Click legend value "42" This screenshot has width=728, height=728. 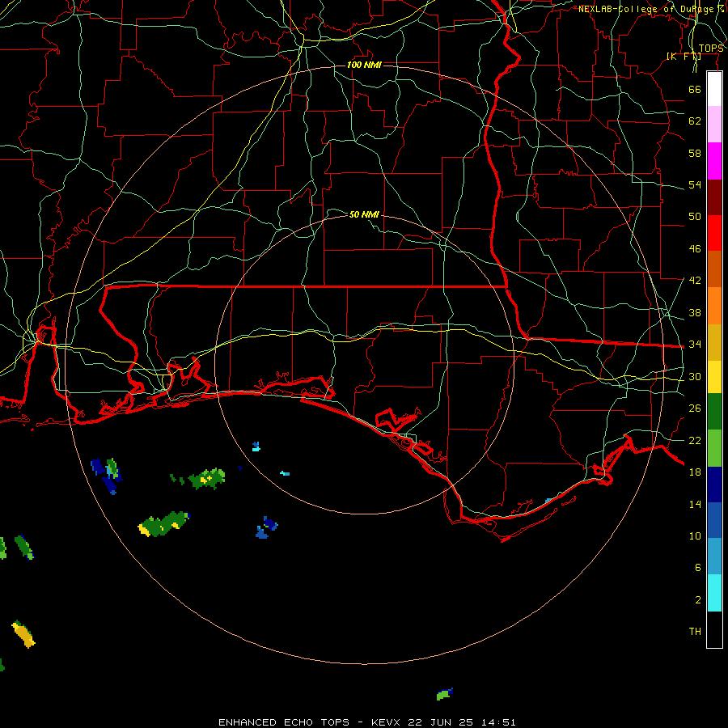click(695, 280)
